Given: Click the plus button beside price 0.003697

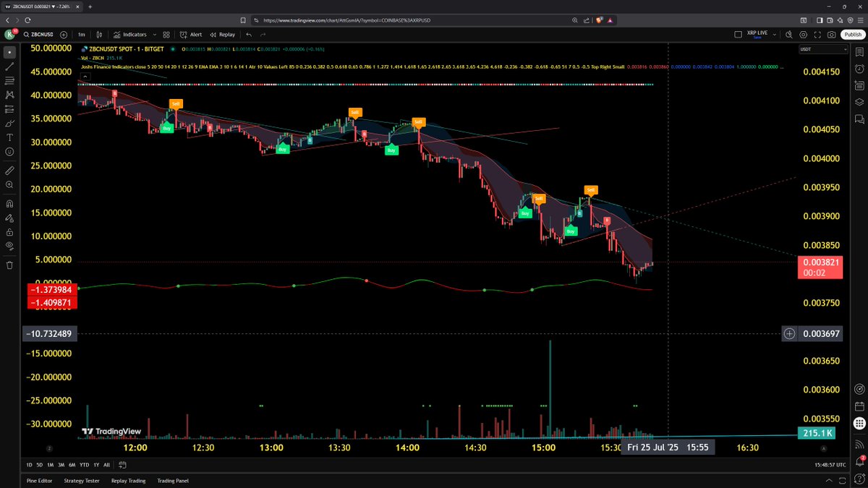Looking at the screenshot, I should pos(789,334).
